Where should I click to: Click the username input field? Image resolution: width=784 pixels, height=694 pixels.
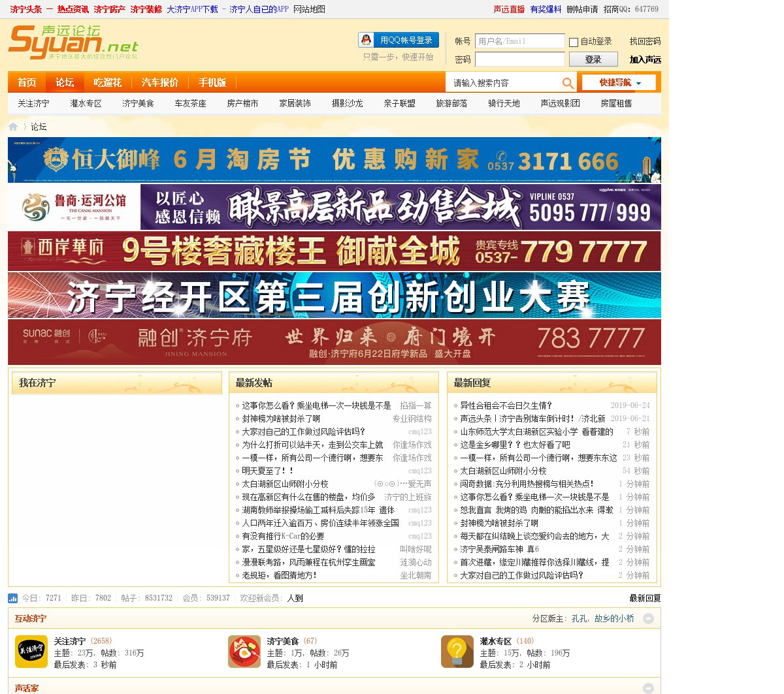(x=519, y=41)
